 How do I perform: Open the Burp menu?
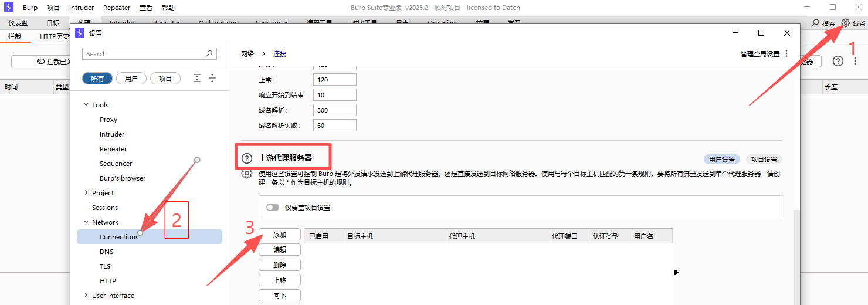[x=30, y=8]
